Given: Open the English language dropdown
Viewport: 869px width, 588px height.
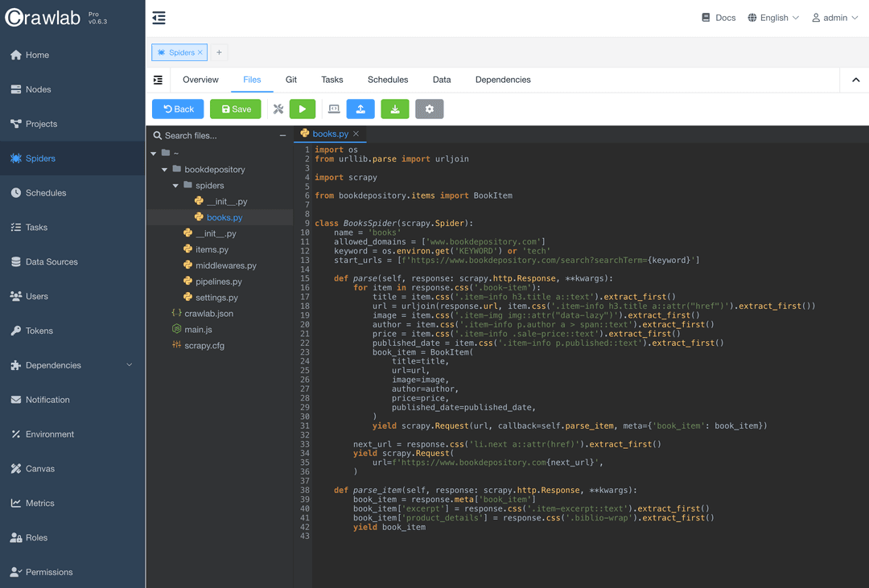Looking at the screenshot, I should pos(772,17).
